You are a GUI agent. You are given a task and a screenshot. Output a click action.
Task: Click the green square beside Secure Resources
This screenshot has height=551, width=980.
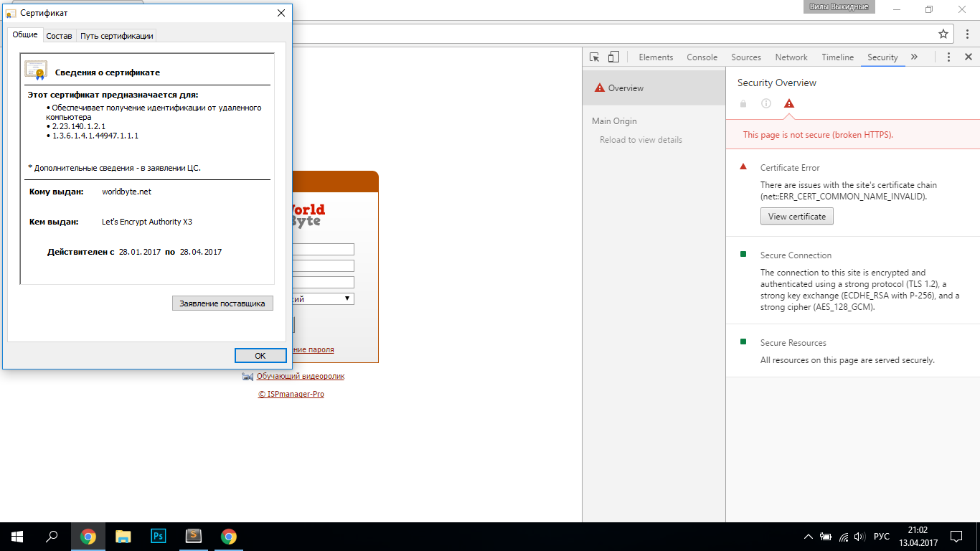click(743, 342)
